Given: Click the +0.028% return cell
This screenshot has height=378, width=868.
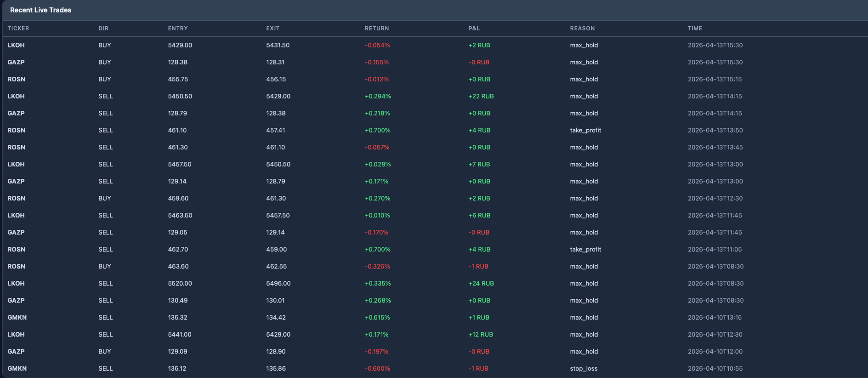Looking at the screenshot, I should [378, 165].
